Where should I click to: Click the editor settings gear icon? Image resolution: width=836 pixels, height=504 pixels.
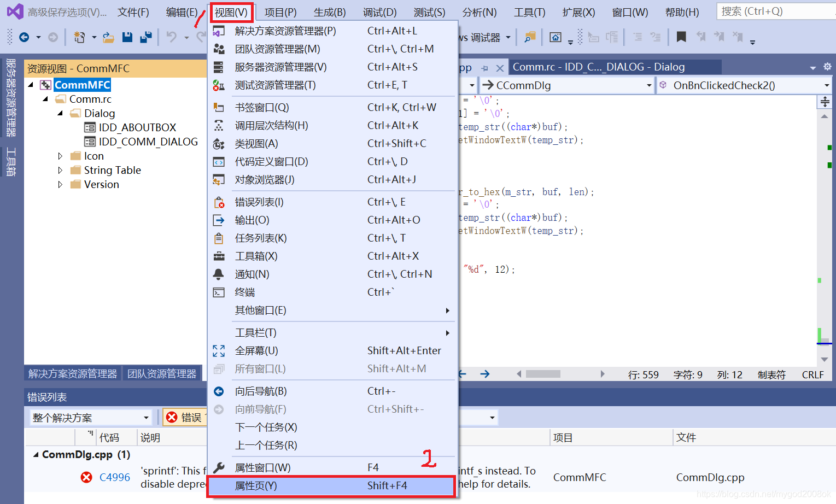coord(827,67)
